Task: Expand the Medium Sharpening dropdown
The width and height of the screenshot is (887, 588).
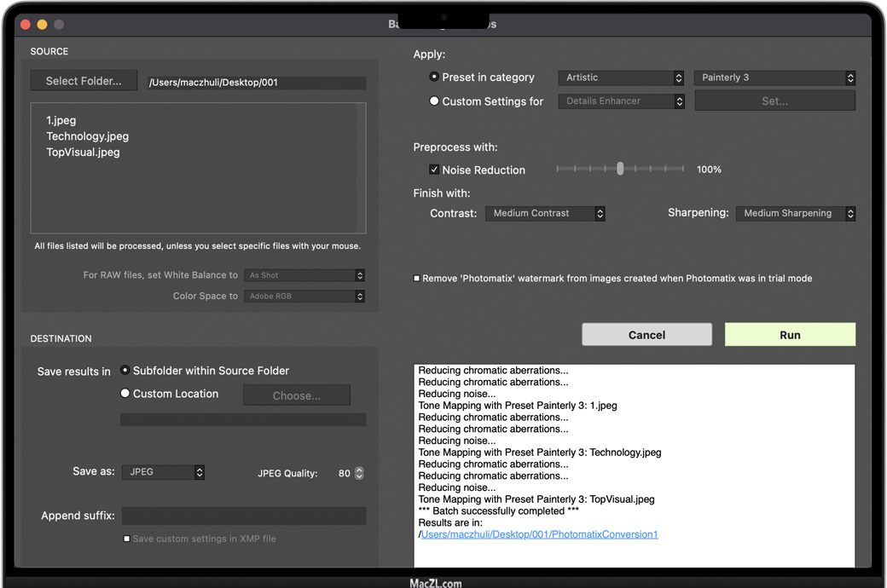Action: coord(795,213)
